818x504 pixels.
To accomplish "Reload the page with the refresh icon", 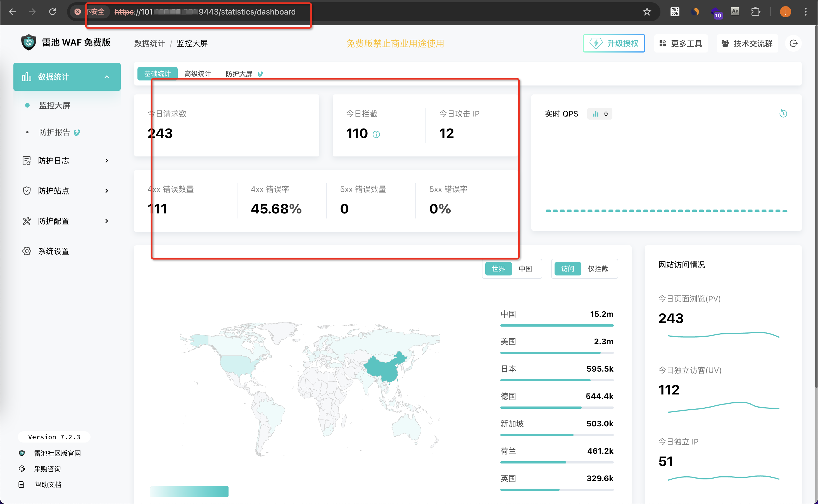I will (52, 12).
